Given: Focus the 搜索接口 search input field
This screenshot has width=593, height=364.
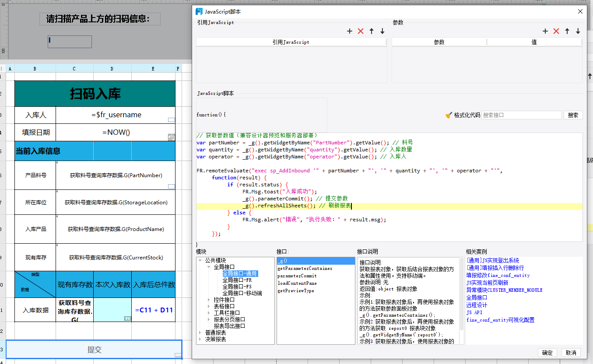Looking at the screenshot, I should tap(521, 115).
